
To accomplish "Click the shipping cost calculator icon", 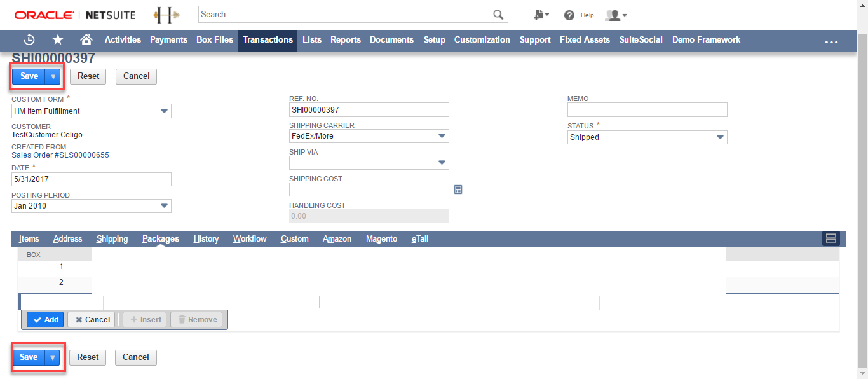I will (458, 190).
